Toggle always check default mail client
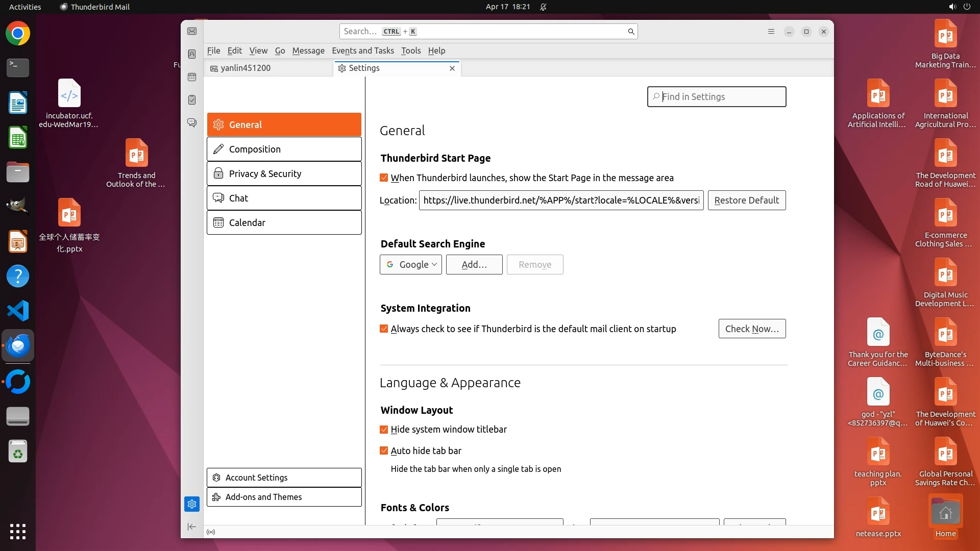 coord(384,329)
